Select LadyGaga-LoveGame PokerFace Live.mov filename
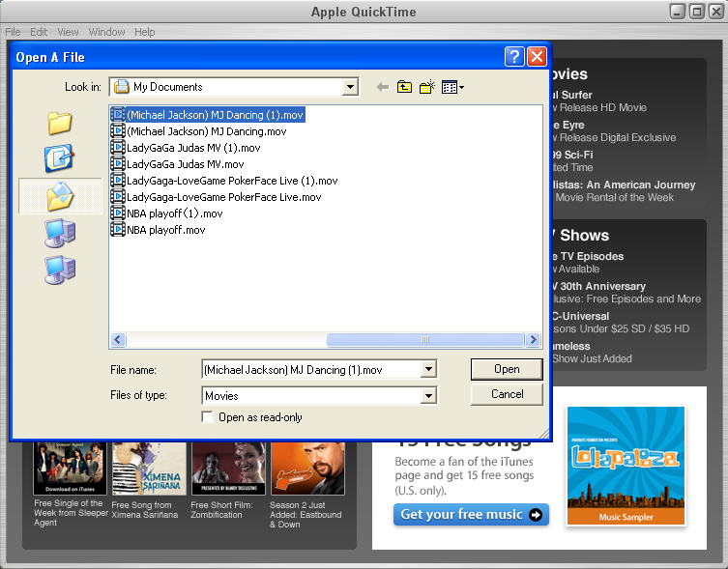 click(223, 197)
